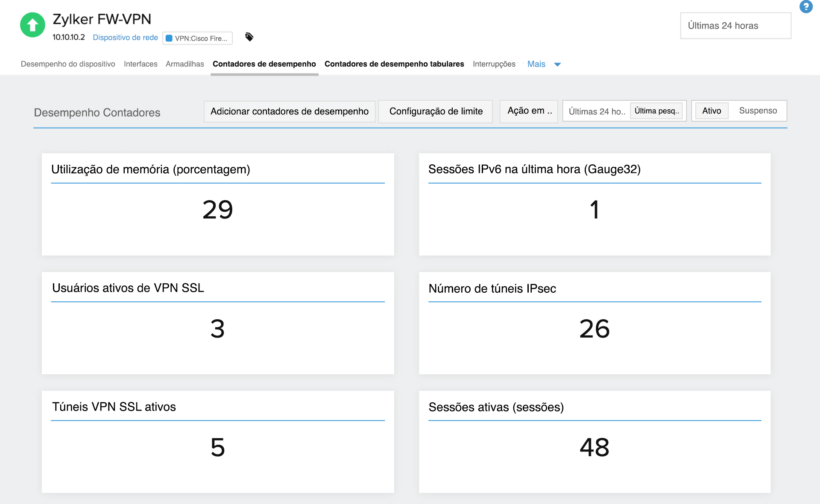The image size is (820, 504).
Task: Enable the Última pesquisa option
Action: (x=657, y=111)
